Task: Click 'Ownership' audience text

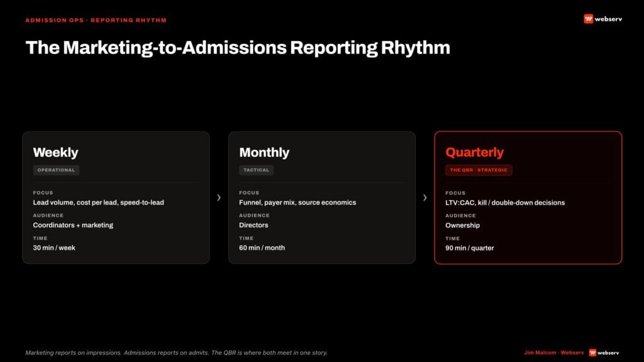Action: click(462, 225)
